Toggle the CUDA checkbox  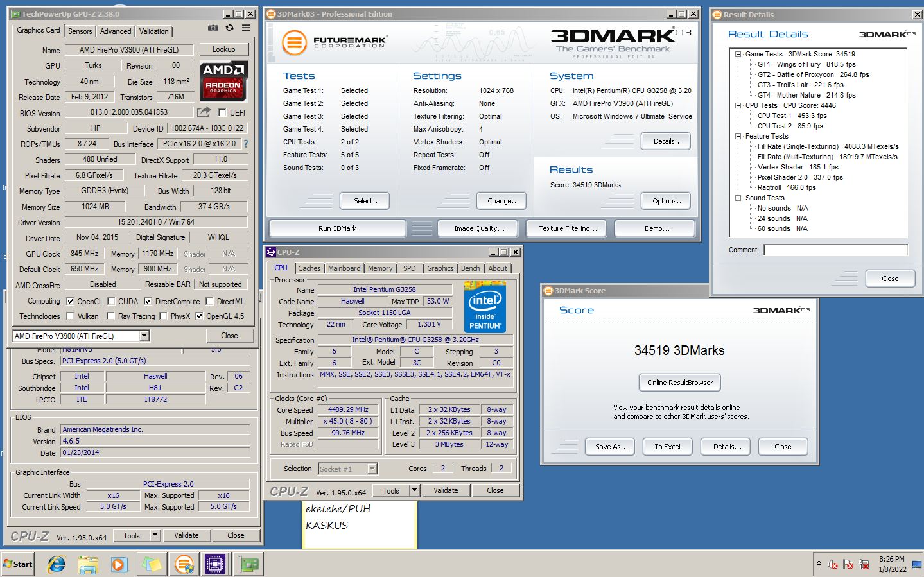[x=111, y=301]
